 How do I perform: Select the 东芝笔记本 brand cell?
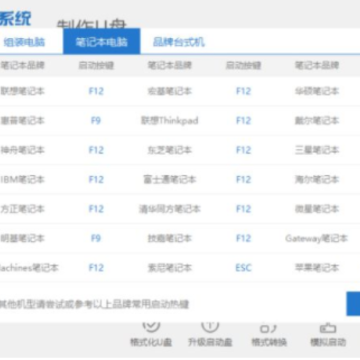[170, 150]
